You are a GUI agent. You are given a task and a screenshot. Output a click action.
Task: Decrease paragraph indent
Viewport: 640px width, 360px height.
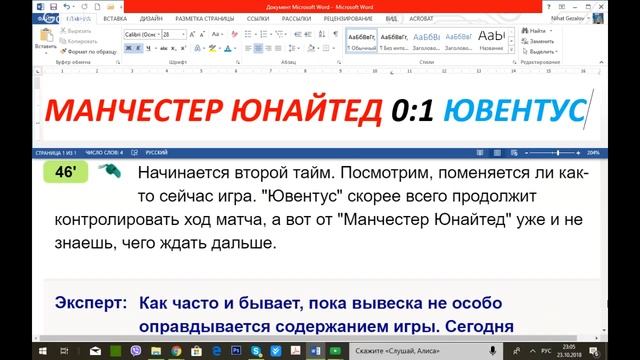point(298,35)
